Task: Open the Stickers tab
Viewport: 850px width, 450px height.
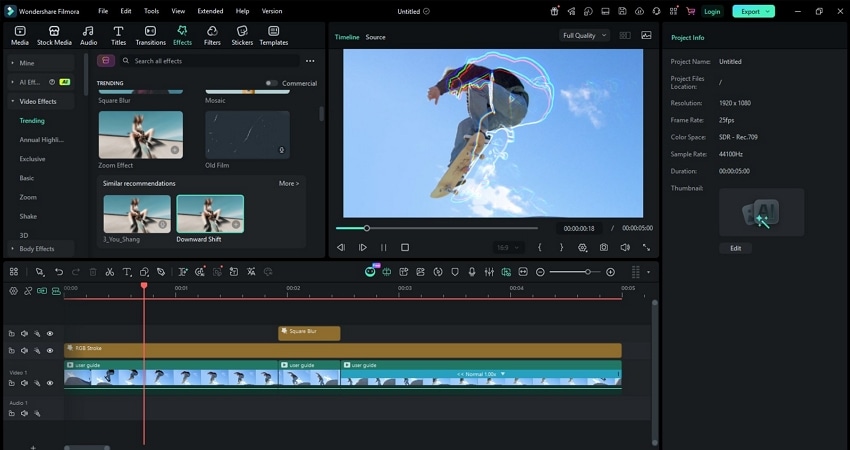Action: 242,36
